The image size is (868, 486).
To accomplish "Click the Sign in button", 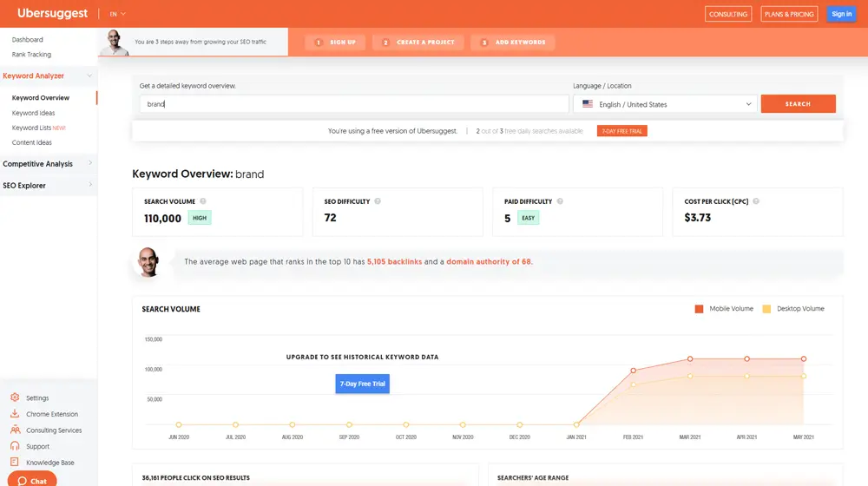I will [841, 14].
